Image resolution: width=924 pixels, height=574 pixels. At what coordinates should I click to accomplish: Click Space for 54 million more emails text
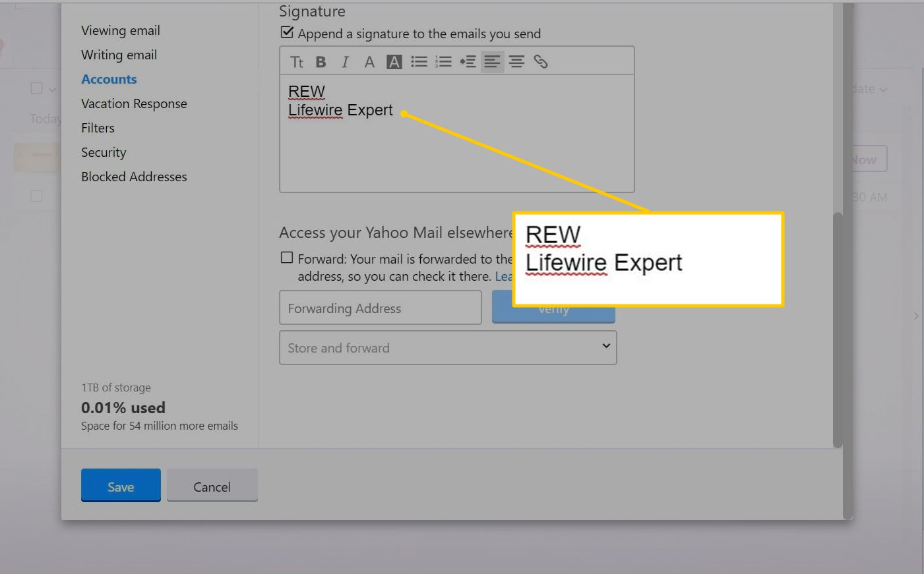tap(160, 426)
